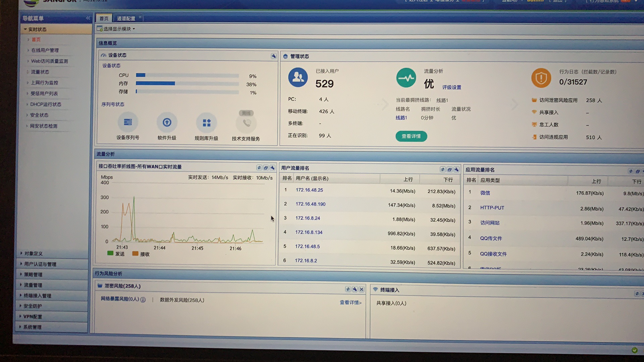Refresh the 用户流量排名 panel
The width and height of the screenshot is (644, 362).
point(443,170)
